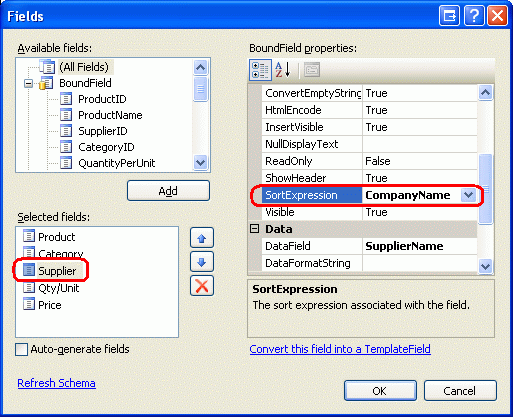This screenshot has width=513, height=417.
Task: Click the DataFormatString value field
Action: pos(420,263)
